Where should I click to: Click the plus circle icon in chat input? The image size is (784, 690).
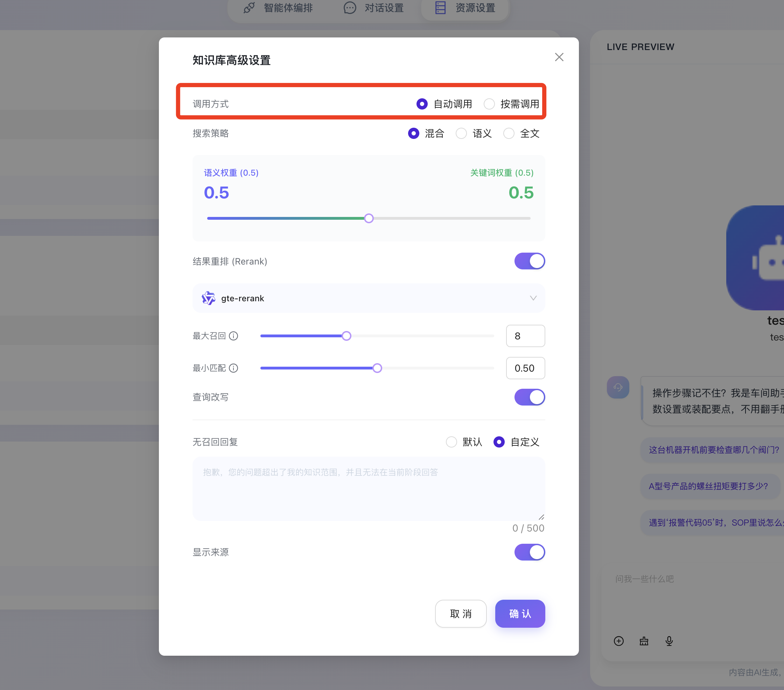(x=618, y=641)
